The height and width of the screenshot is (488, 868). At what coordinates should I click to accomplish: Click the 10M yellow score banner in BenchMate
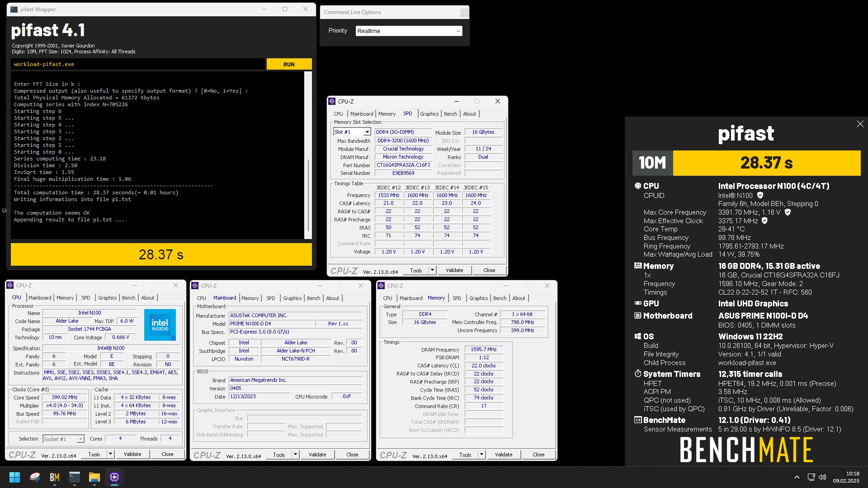click(746, 163)
